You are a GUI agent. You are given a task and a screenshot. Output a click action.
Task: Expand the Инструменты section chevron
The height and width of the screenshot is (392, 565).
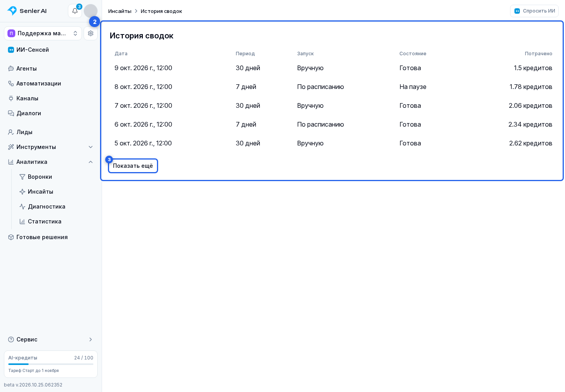91,147
